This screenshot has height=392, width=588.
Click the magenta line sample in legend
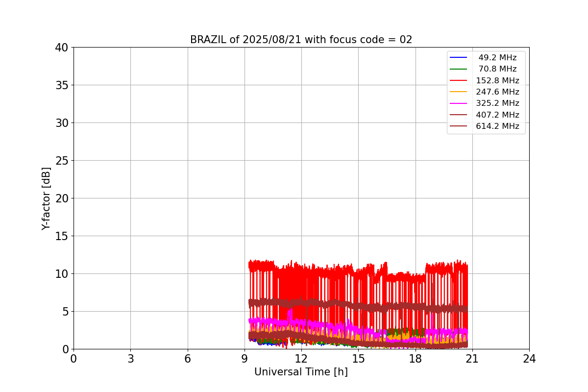click(x=459, y=103)
